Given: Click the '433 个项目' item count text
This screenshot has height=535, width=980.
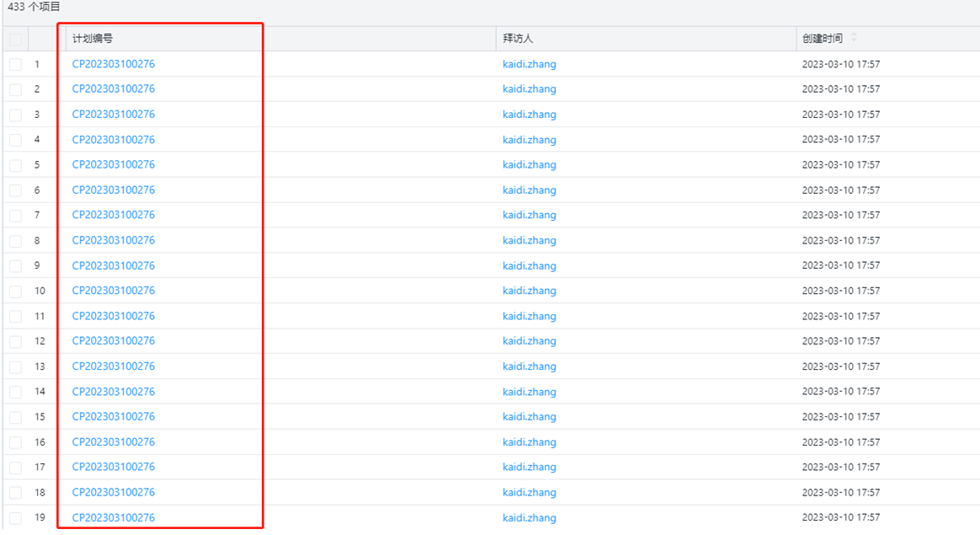Looking at the screenshot, I should pos(34,7).
